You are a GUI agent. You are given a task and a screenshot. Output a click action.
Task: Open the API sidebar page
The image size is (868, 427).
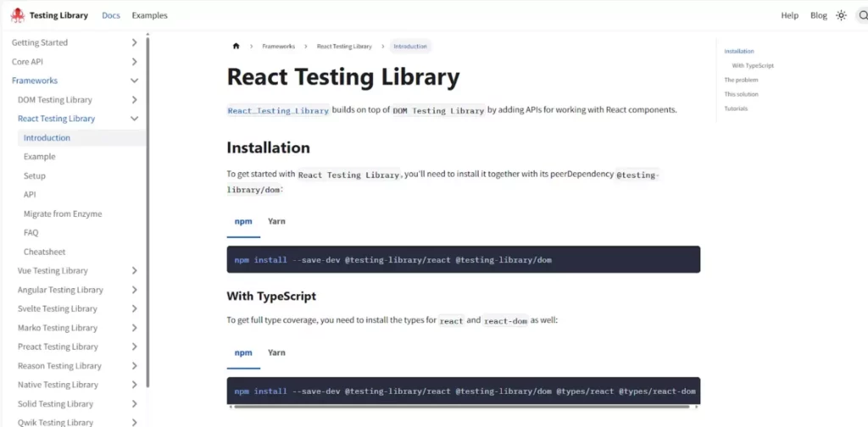[x=30, y=195]
